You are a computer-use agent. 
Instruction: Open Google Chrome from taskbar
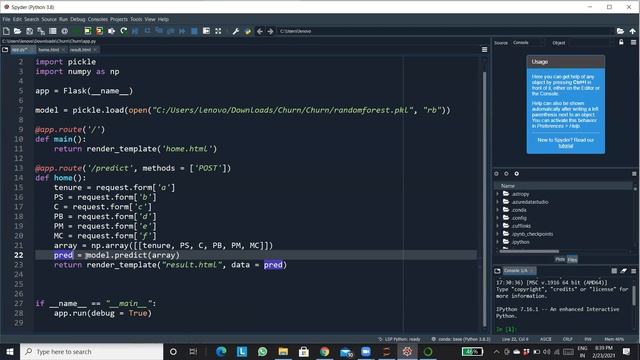coord(324,351)
